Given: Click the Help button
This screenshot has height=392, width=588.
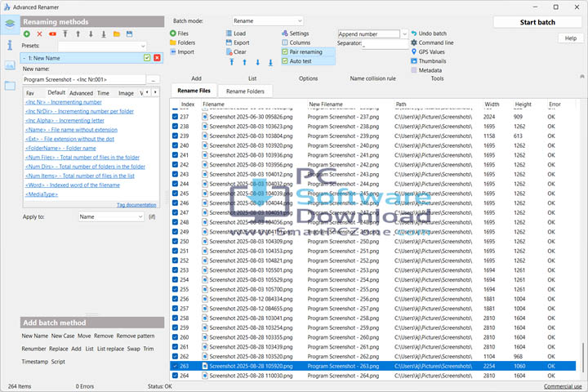Looking at the screenshot, I should 570,38.
